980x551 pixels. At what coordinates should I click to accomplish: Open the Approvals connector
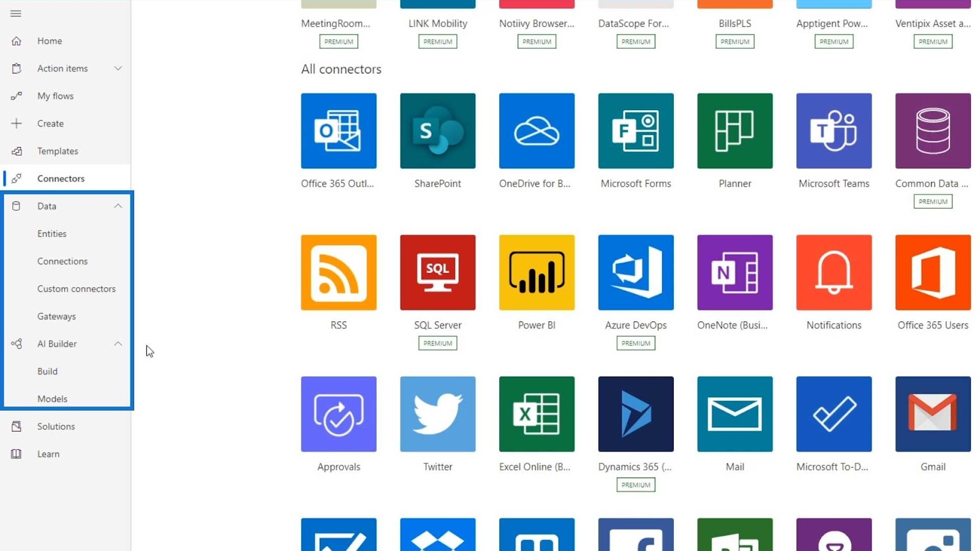(x=339, y=414)
